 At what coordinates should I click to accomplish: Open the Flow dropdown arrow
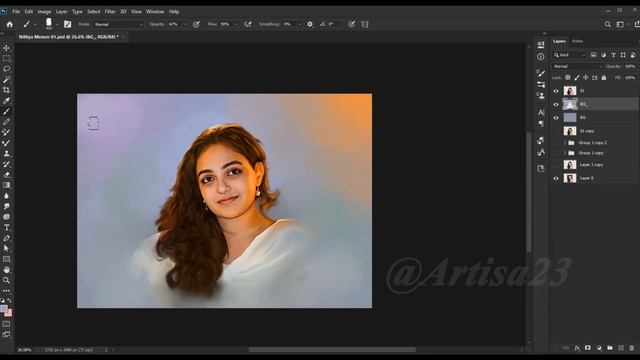pos(236,24)
